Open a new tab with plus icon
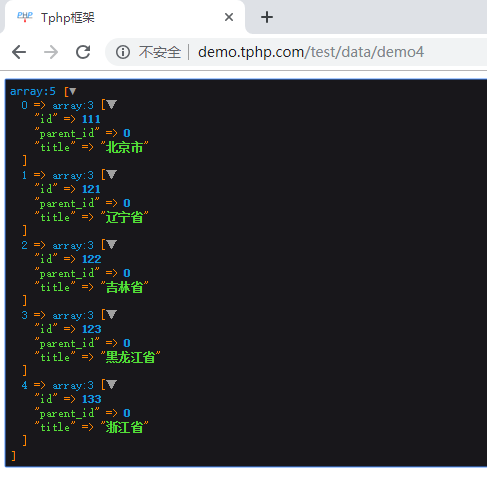Image resolution: width=487 pixels, height=502 pixels. [x=267, y=17]
